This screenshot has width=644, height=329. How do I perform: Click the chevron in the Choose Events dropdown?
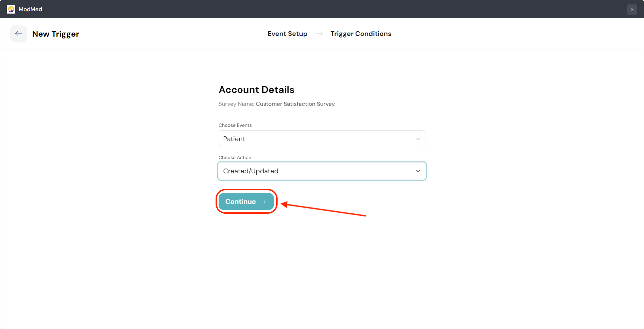pyautogui.click(x=418, y=139)
